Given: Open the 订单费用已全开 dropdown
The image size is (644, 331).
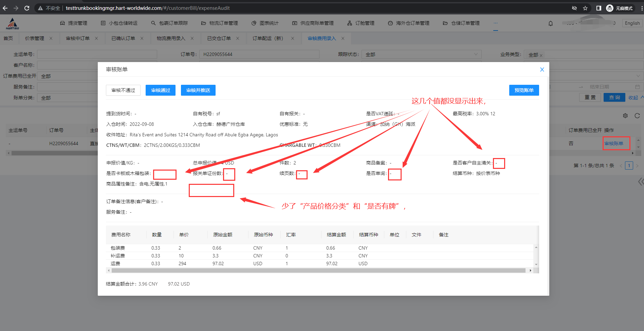Looking at the screenshot, I should click(68, 76).
